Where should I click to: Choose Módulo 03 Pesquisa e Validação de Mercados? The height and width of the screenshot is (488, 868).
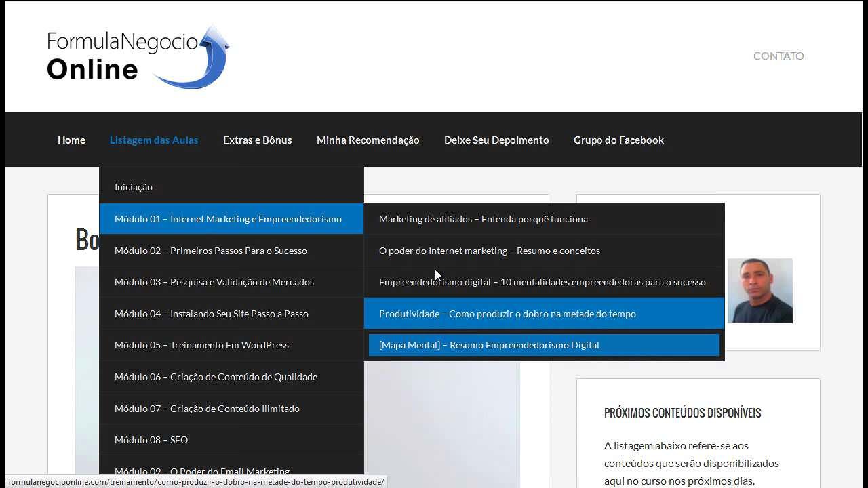click(x=214, y=282)
